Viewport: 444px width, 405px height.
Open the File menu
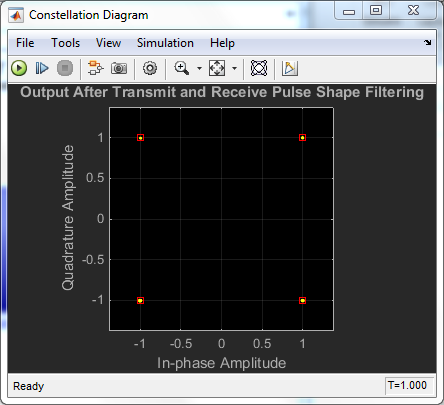[25, 43]
